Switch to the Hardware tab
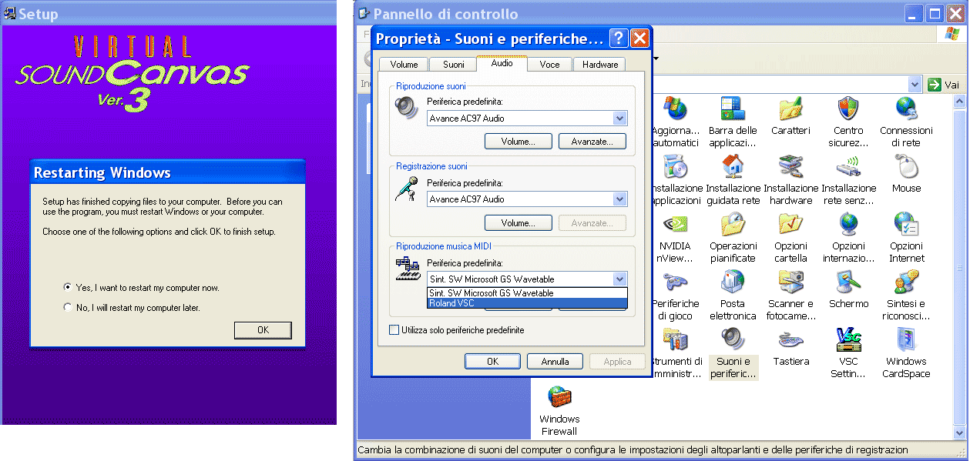Screen dimensions: 980x461 (600, 65)
